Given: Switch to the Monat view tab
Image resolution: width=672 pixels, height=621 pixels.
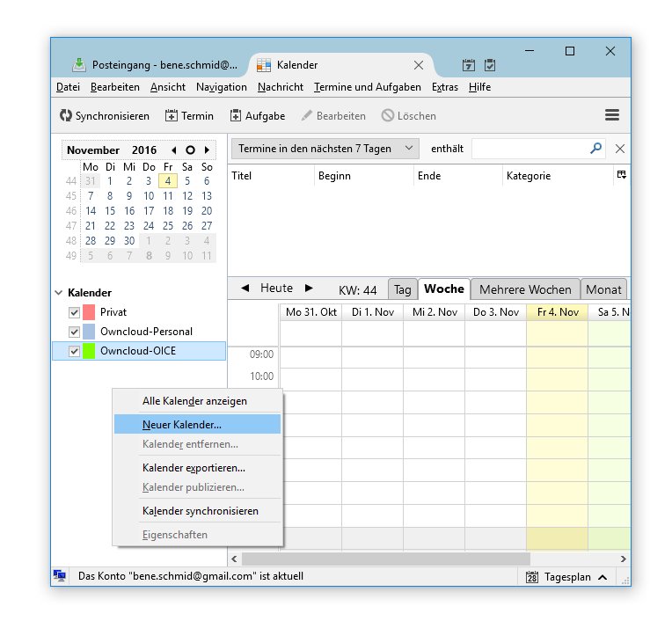Looking at the screenshot, I should click(x=603, y=289).
